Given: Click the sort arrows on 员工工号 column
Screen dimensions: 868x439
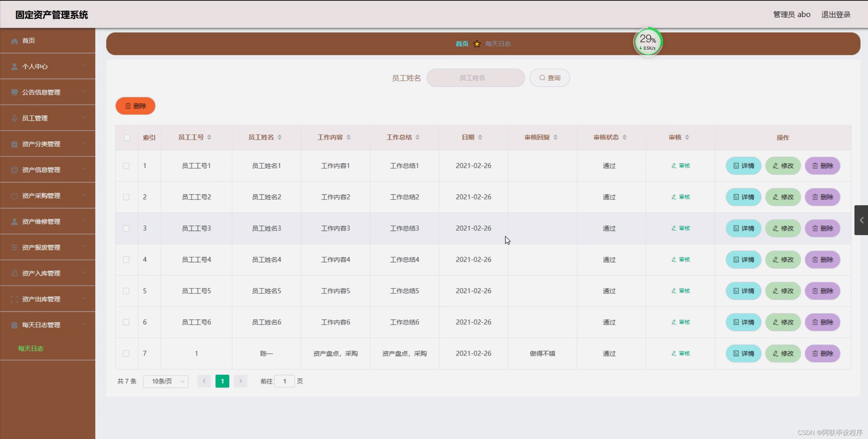Looking at the screenshot, I should pos(209,137).
